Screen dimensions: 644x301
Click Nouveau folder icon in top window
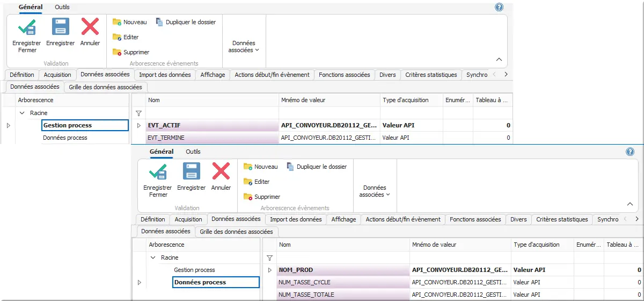117,22
